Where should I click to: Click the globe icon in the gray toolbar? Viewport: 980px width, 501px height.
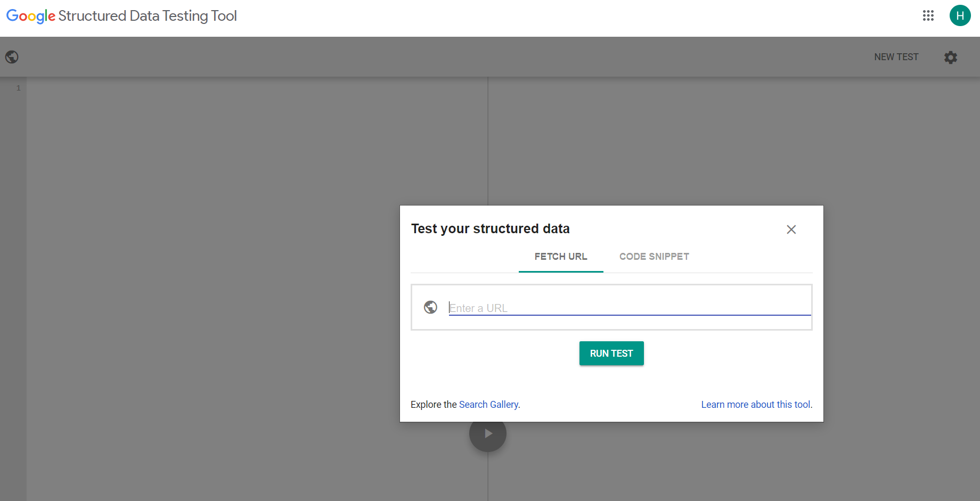coord(12,57)
